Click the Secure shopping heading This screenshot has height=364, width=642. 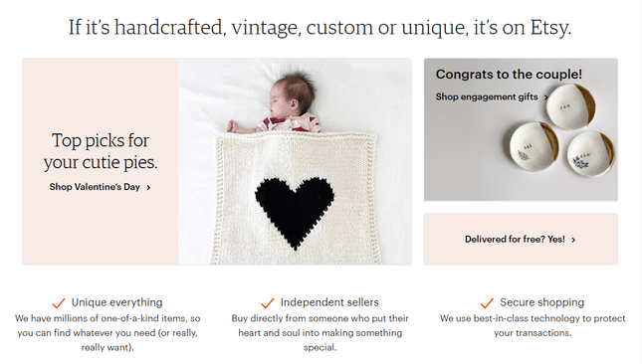pyautogui.click(x=542, y=302)
